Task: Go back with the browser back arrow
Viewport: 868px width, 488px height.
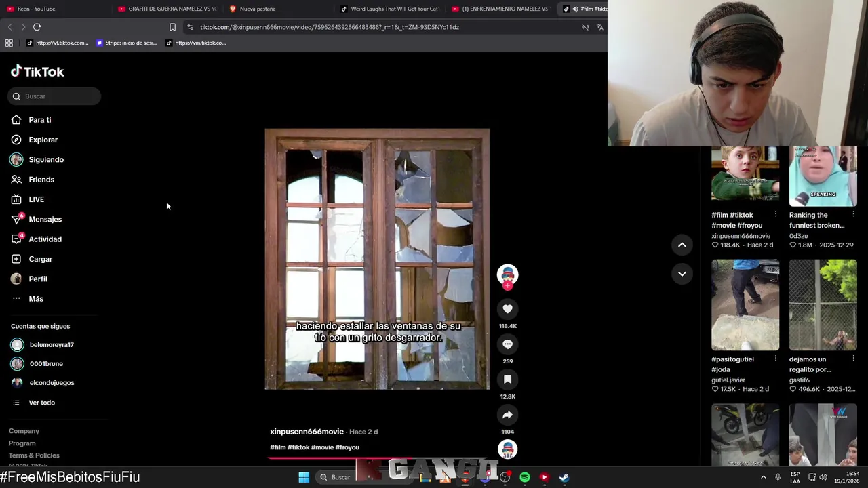Action: point(9,27)
